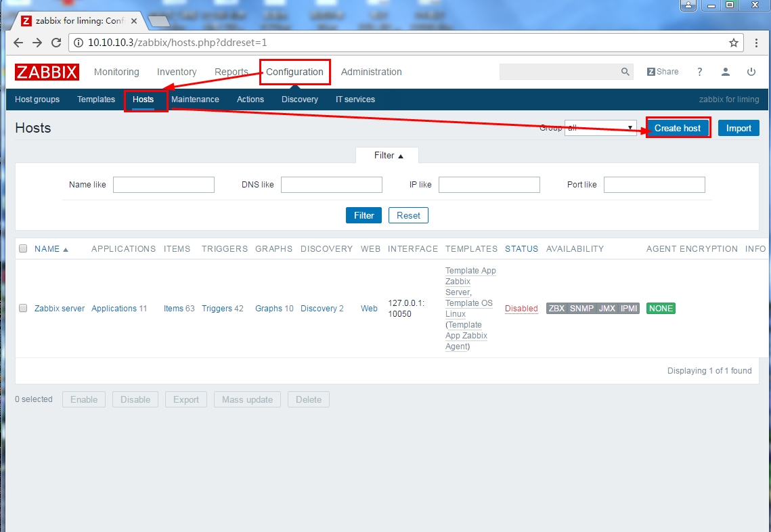
Task: Open Reports menu
Action: pyautogui.click(x=231, y=72)
